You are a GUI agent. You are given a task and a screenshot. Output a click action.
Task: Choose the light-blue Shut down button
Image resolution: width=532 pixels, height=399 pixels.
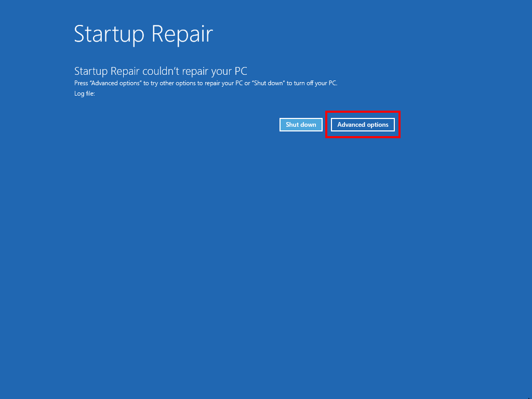(x=301, y=125)
